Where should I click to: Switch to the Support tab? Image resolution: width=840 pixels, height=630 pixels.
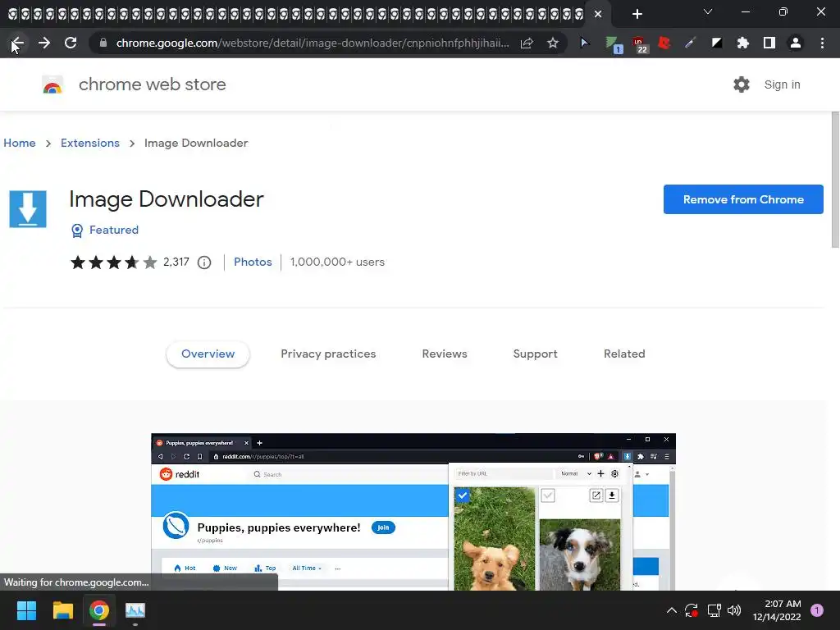[535, 354]
